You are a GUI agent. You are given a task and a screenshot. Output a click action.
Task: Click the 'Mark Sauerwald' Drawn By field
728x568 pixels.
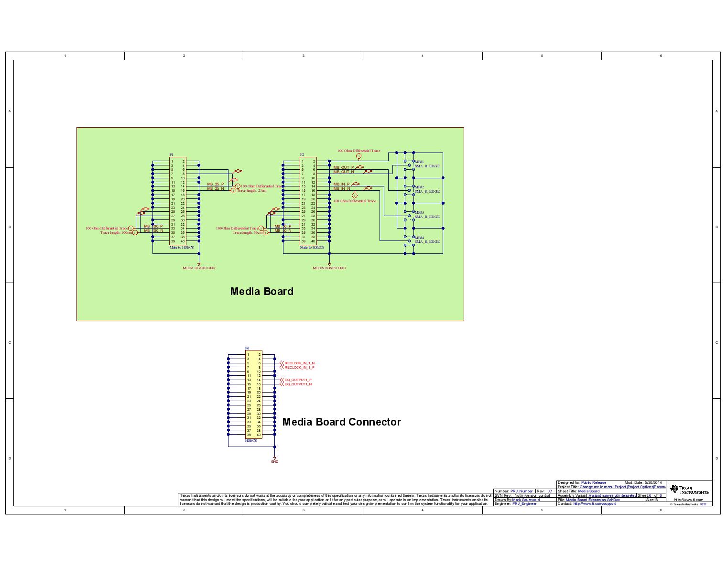525,500
